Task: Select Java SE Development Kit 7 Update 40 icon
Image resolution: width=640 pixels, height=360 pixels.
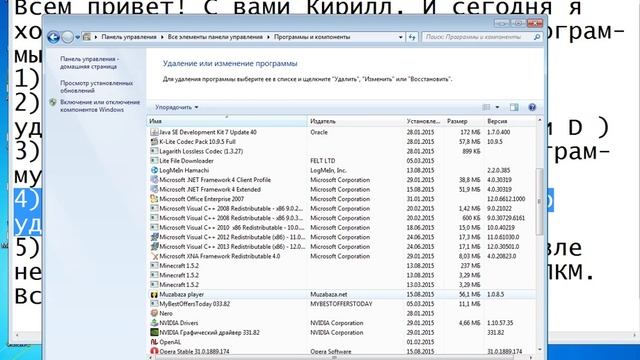Action: click(x=154, y=132)
